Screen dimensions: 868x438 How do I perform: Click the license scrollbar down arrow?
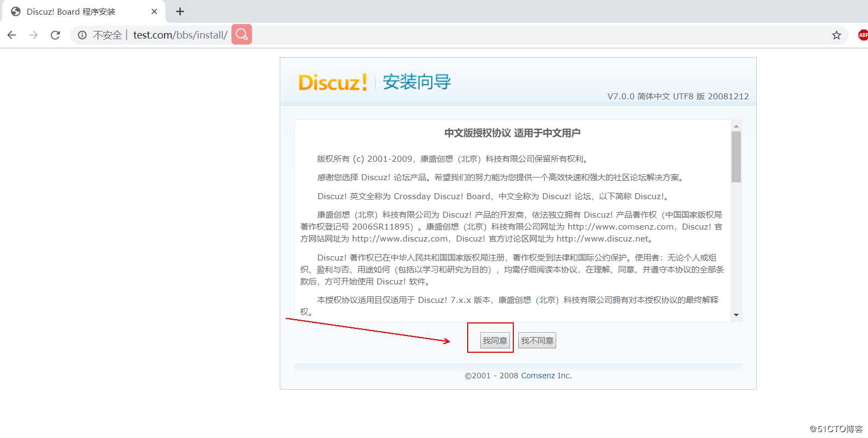[x=736, y=315]
